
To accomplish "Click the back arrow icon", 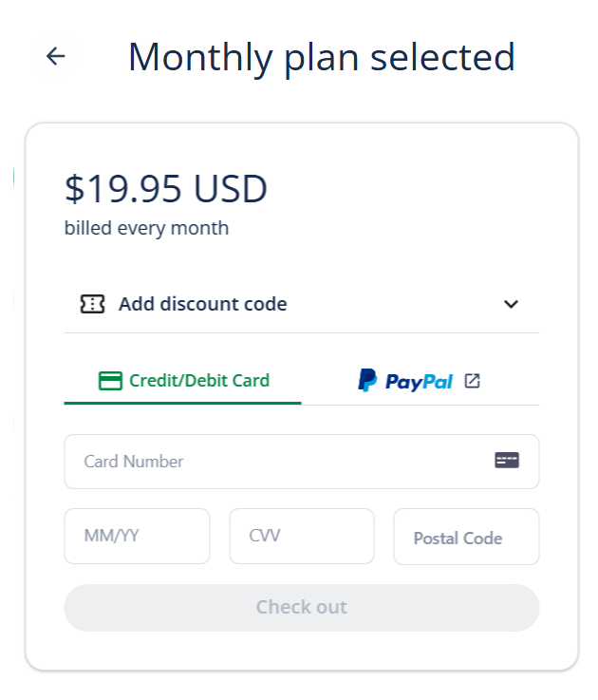I will 56,57.
